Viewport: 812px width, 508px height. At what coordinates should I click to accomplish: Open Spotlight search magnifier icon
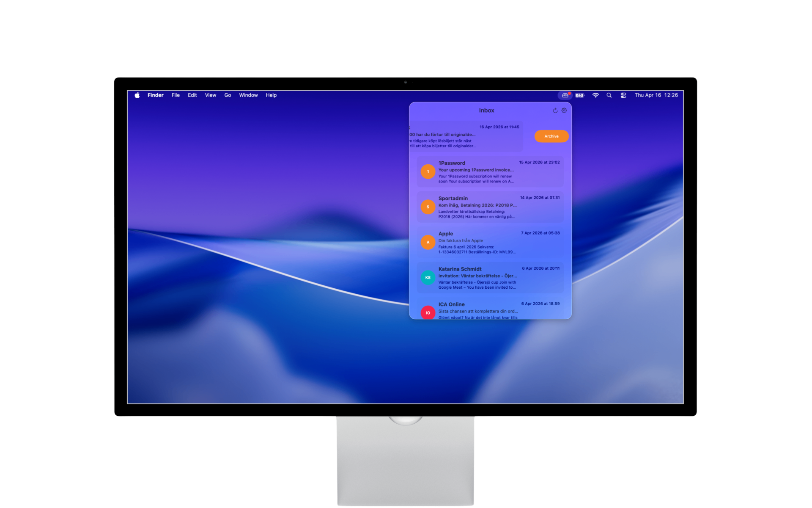609,95
